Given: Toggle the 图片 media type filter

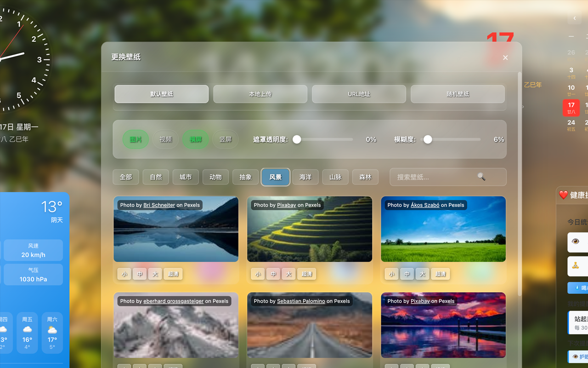Looking at the screenshot, I should (x=136, y=139).
